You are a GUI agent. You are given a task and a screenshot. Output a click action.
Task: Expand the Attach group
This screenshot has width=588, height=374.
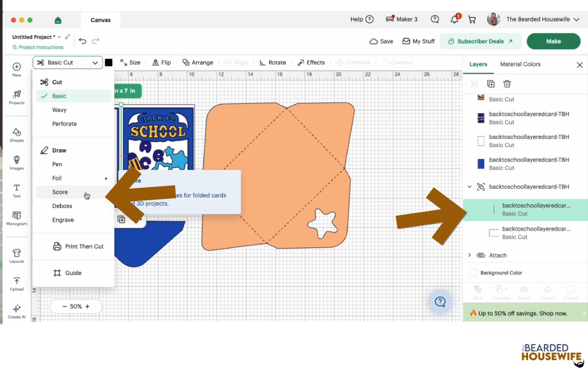pyautogui.click(x=469, y=255)
